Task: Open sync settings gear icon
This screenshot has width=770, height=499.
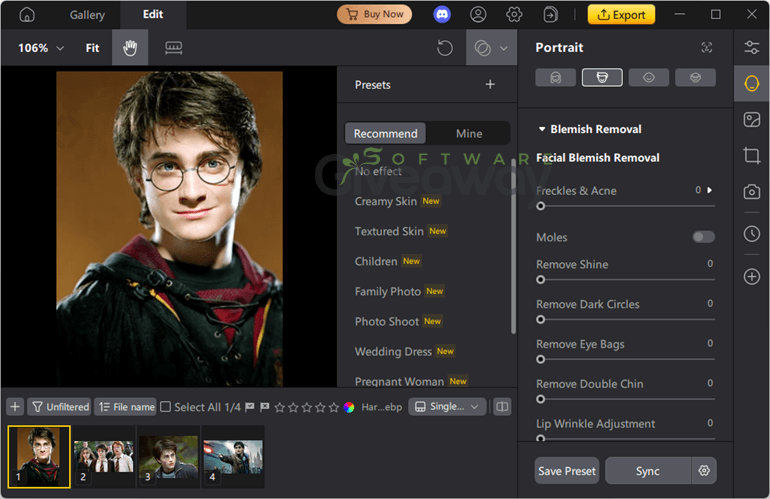Action: pos(704,471)
